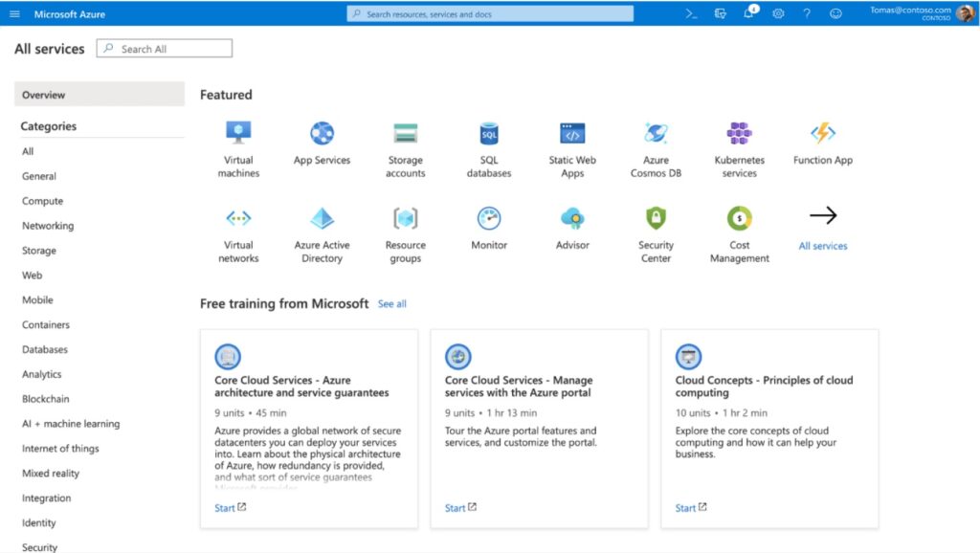
Task: Select Internet of things category
Action: 60,448
